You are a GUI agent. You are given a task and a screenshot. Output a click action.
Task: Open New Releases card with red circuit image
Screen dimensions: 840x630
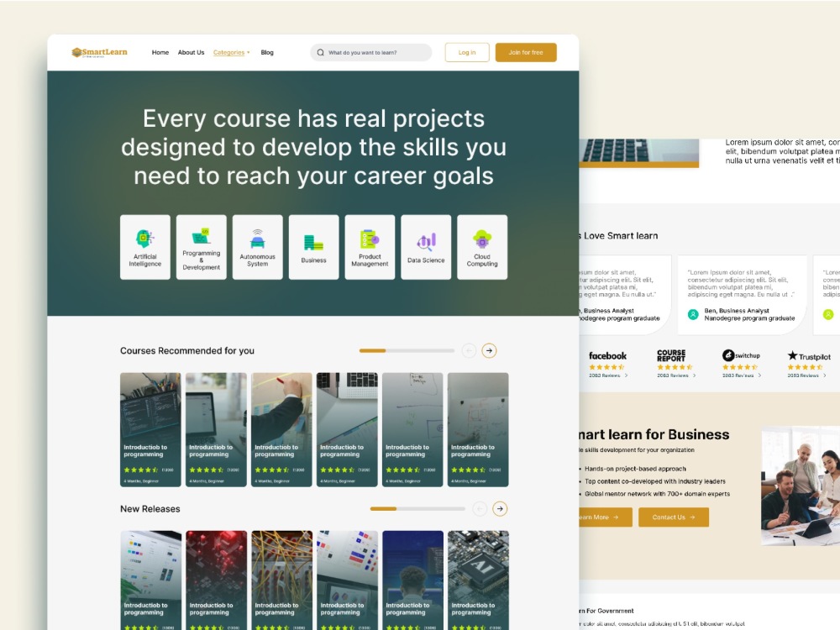click(217, 580)
